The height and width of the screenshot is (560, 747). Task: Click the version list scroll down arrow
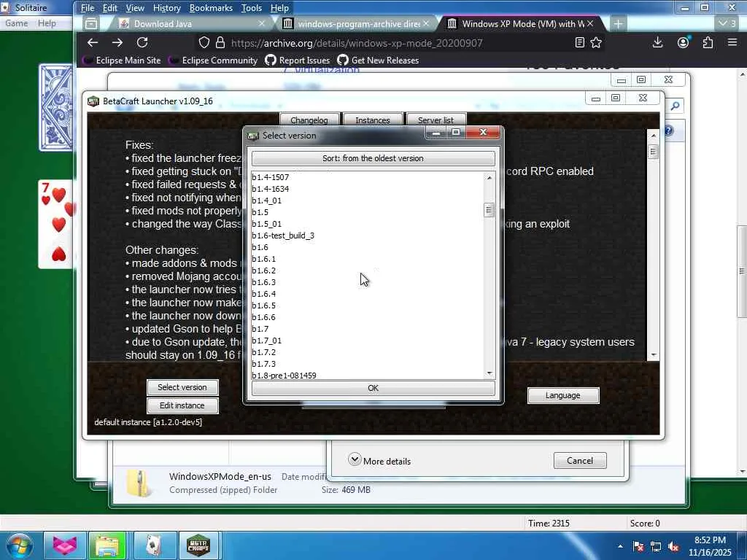click(489, 374)
